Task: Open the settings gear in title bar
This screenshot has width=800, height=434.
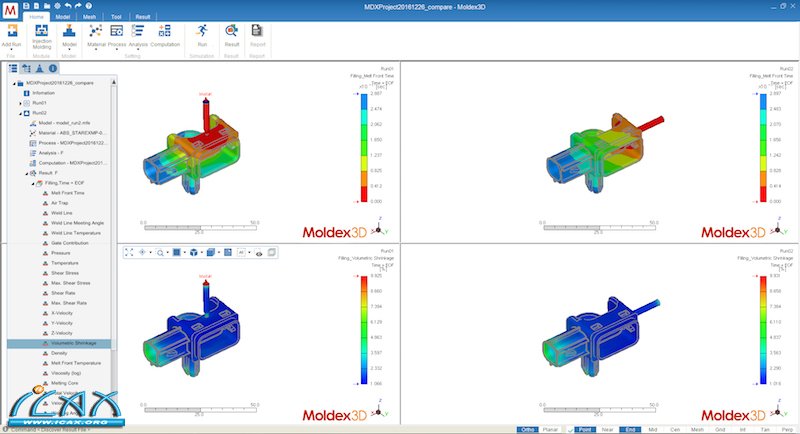Action: 57,6
